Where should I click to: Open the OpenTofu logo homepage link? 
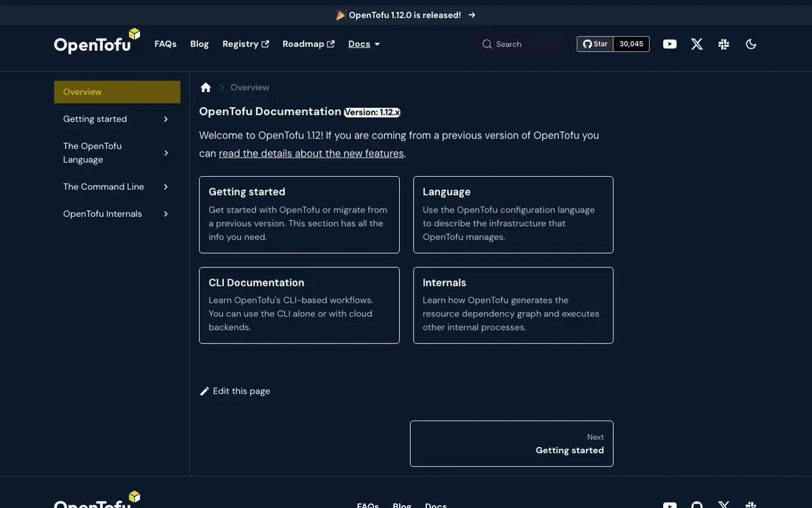(97, 42)
